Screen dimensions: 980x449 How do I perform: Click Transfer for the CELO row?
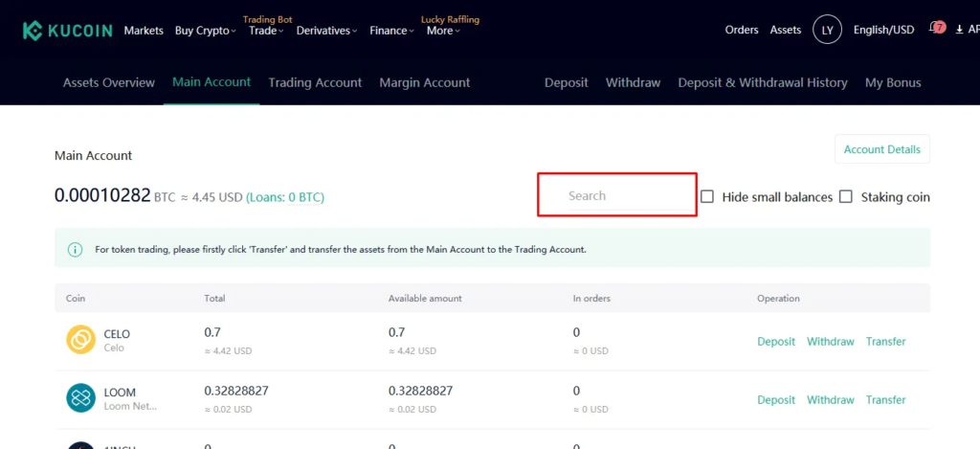coord(885,342)
